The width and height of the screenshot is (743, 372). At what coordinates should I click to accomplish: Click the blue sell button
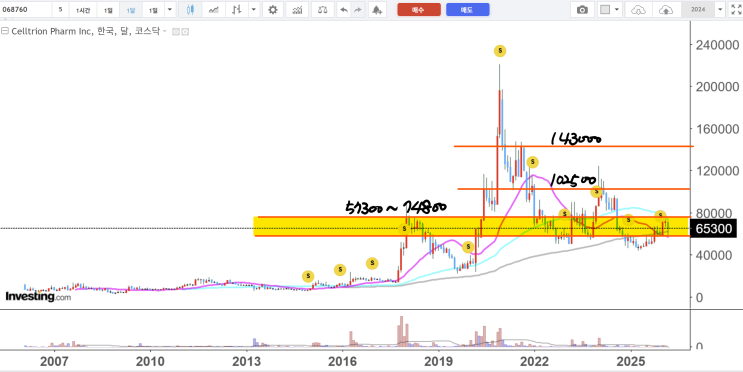coord(468,9)
